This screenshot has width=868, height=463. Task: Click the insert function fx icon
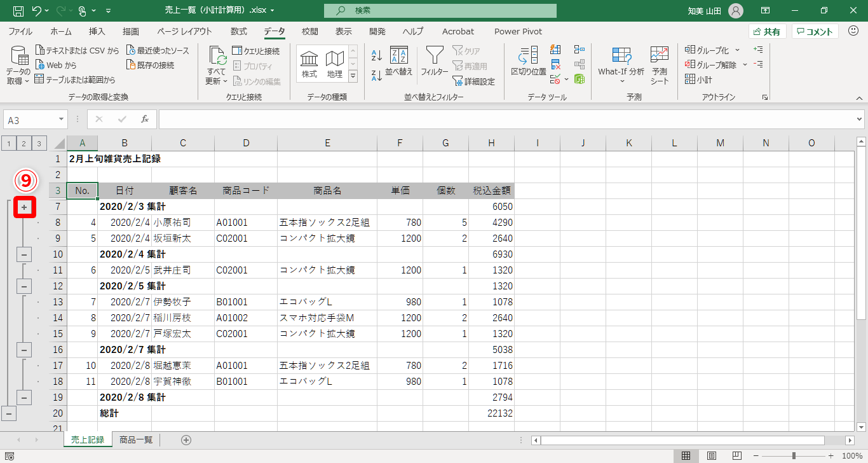click(144, 119)
